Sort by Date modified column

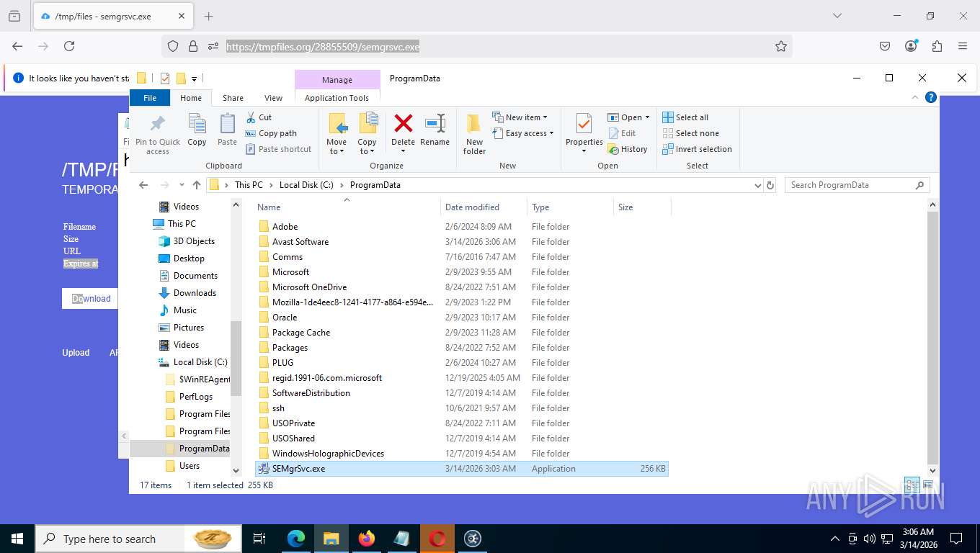[484, 207]
